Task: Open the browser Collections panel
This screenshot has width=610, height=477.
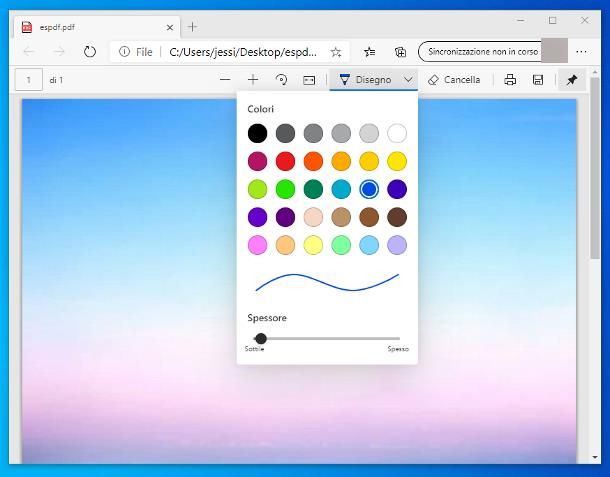Action: point(400,52)
